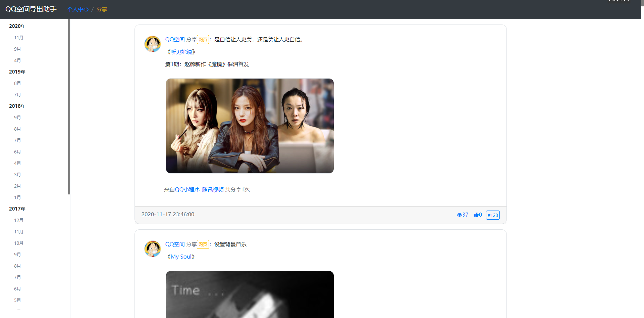Click the 分享 breadcrumb item
644x318 pixels.
pyautogui.click(x=102, y=9)
